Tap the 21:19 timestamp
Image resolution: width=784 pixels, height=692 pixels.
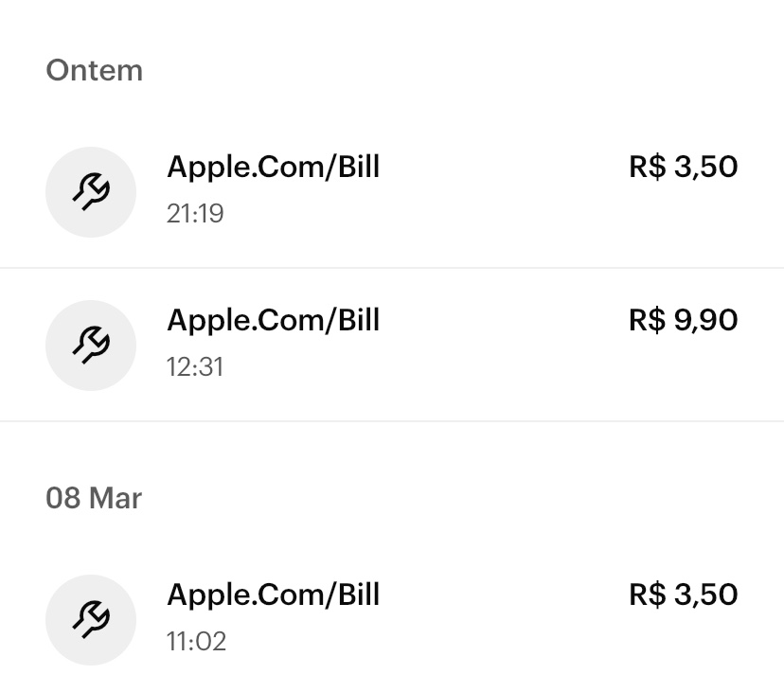195,214
